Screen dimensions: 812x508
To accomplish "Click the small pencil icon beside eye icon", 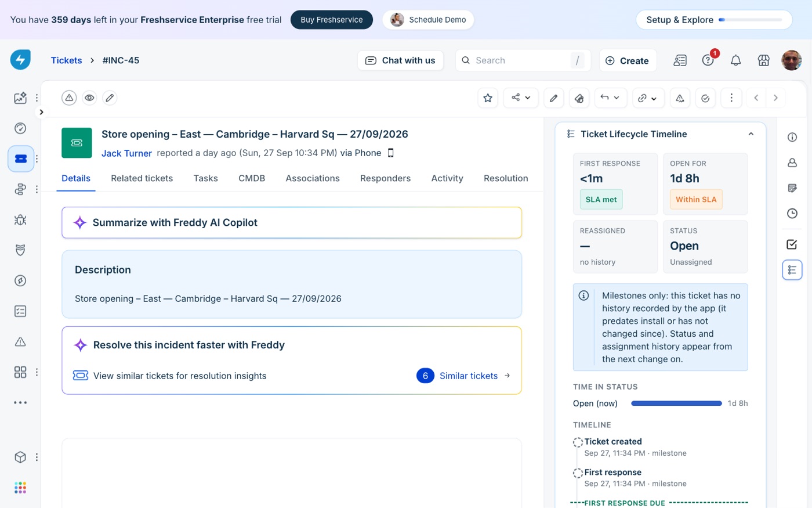I will tap(110, 98).
